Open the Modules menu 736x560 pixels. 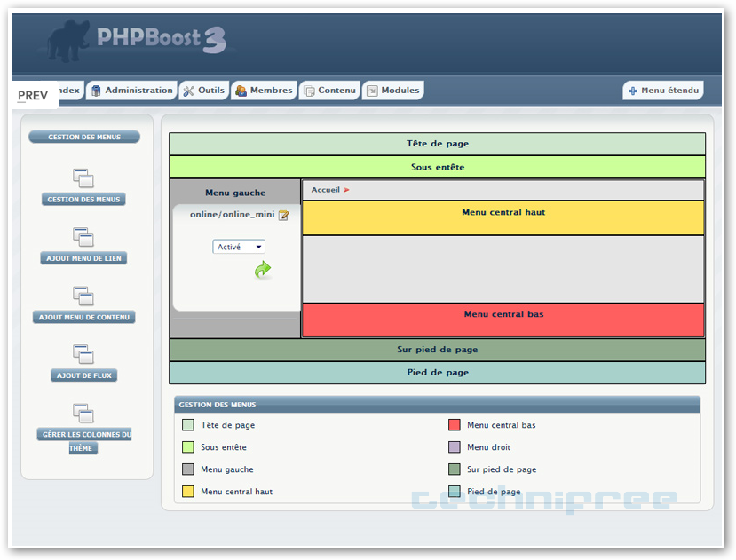pos(392,91)
